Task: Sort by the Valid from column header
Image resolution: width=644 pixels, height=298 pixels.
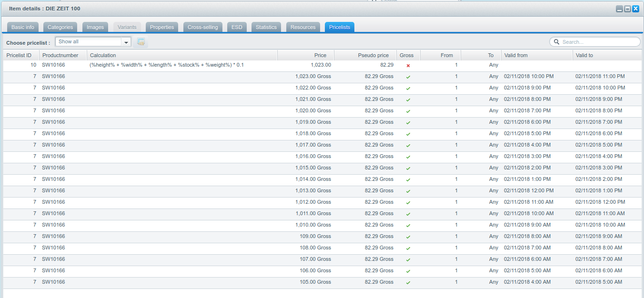Action: click(536, 55)
